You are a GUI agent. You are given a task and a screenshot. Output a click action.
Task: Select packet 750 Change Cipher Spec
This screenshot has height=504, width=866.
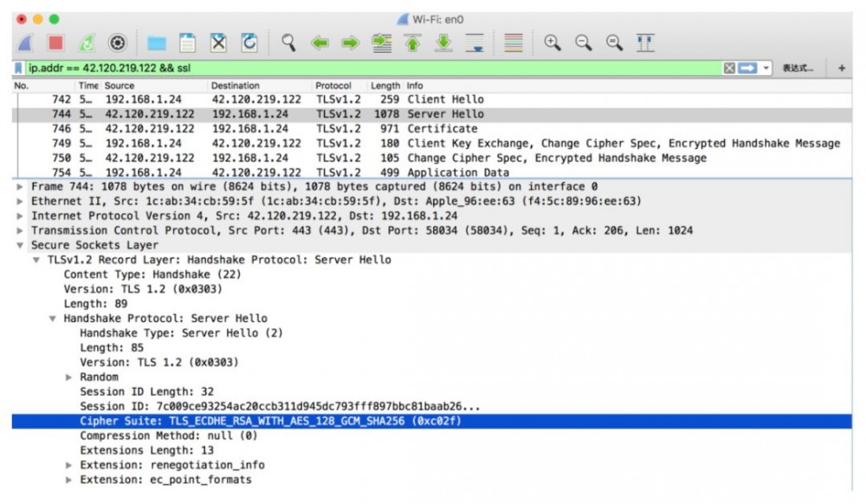432,158
